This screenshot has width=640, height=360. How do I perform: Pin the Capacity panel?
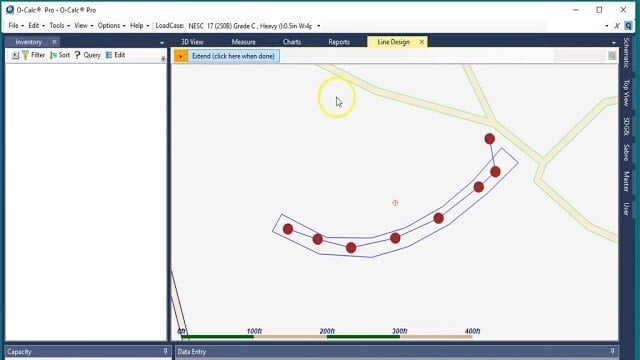click(x=165, y=351)
